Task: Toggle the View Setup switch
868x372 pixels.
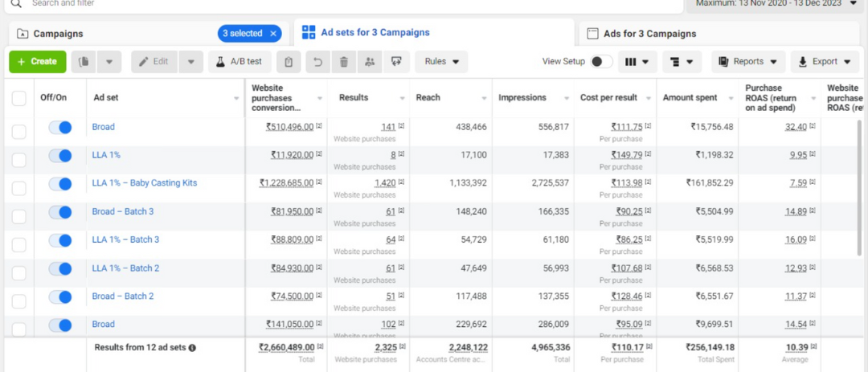Action: coord(601,61)
